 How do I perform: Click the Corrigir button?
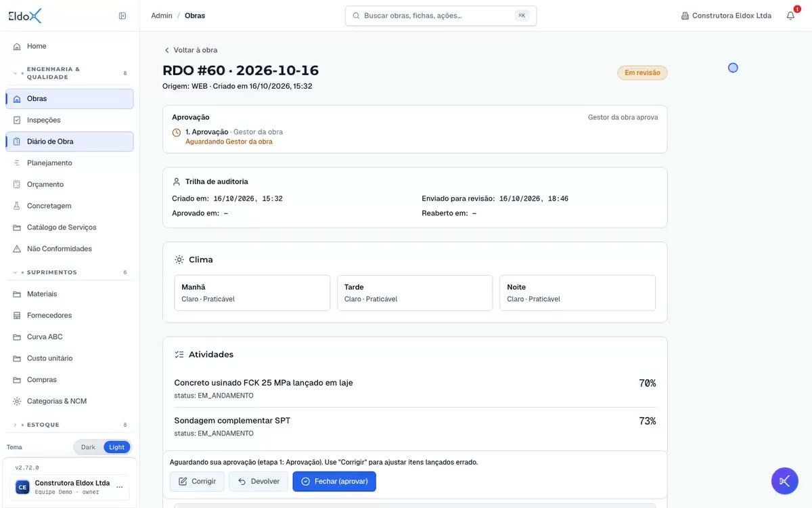coord(197,482)
